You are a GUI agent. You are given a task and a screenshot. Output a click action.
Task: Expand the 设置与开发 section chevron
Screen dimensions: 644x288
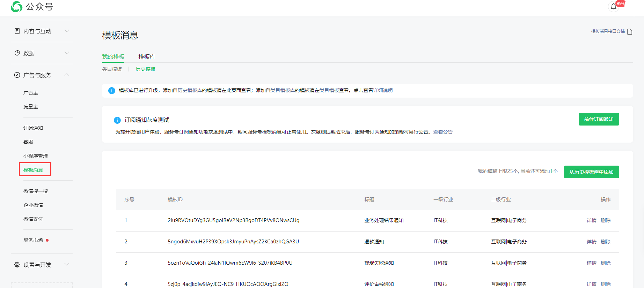pos(67,265)
